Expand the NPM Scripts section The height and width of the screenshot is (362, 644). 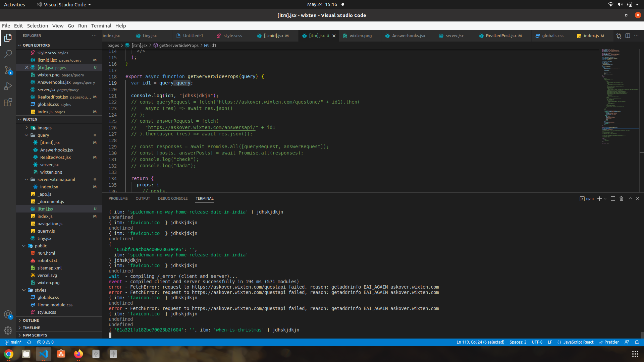(x=19, y=335)
